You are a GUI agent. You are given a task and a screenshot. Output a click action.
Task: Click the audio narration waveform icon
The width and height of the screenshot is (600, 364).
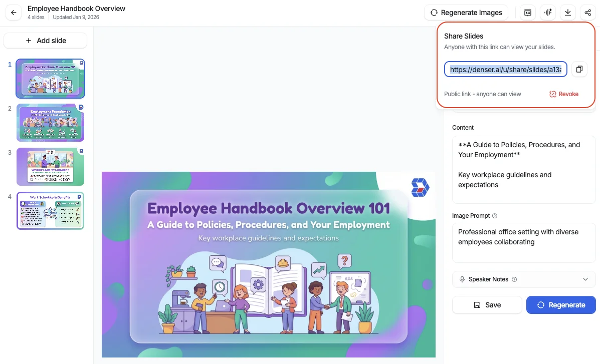(548, 13)
